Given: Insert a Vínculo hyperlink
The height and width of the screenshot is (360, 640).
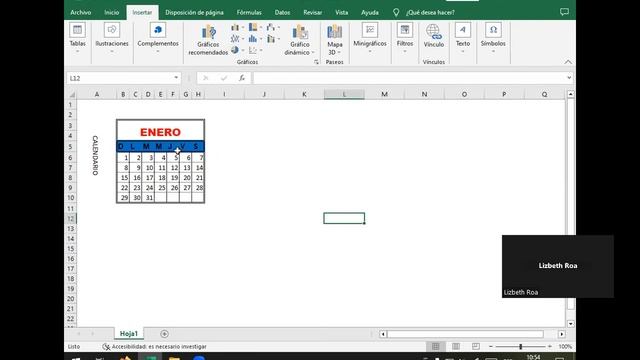Looking at the screenshot, I should pyautogui.click(x=433, y=36).
